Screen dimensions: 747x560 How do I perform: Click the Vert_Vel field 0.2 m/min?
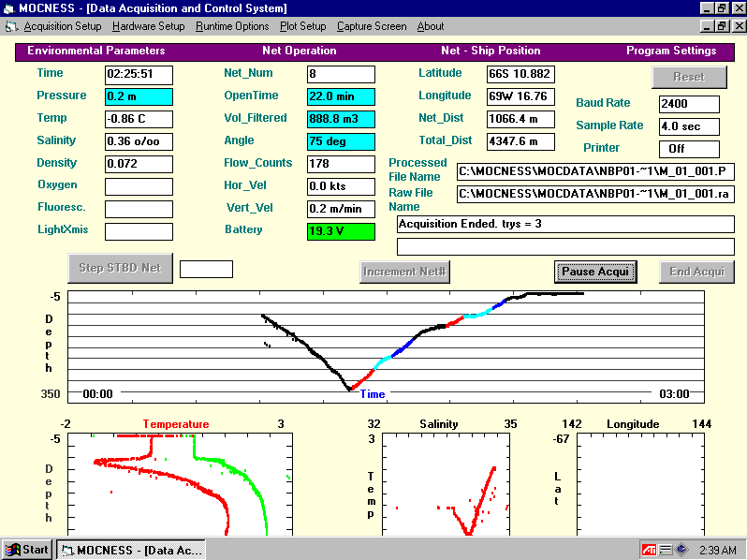pos(341,209)
